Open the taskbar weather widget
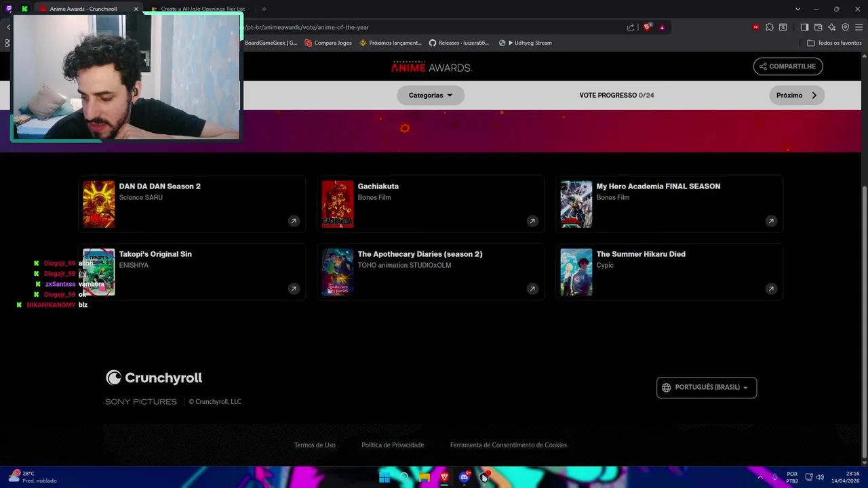 tap(33, 477)
